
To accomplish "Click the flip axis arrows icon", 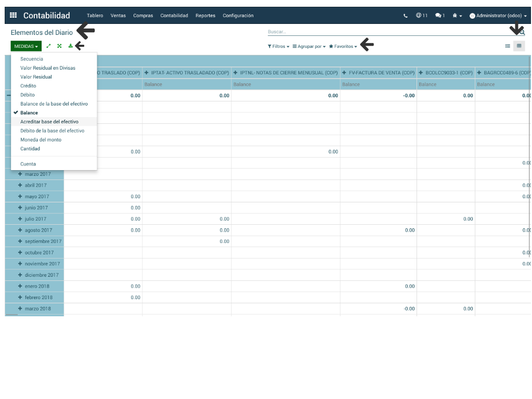I will click(48, 46).
